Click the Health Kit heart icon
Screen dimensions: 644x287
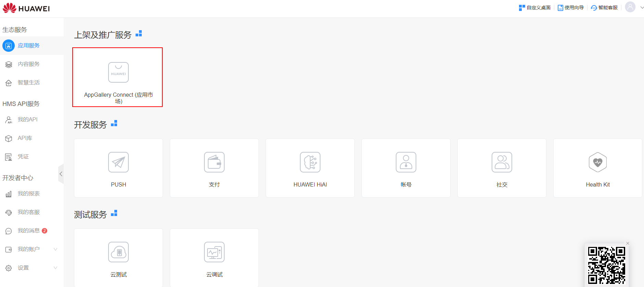tap(598, 162)
